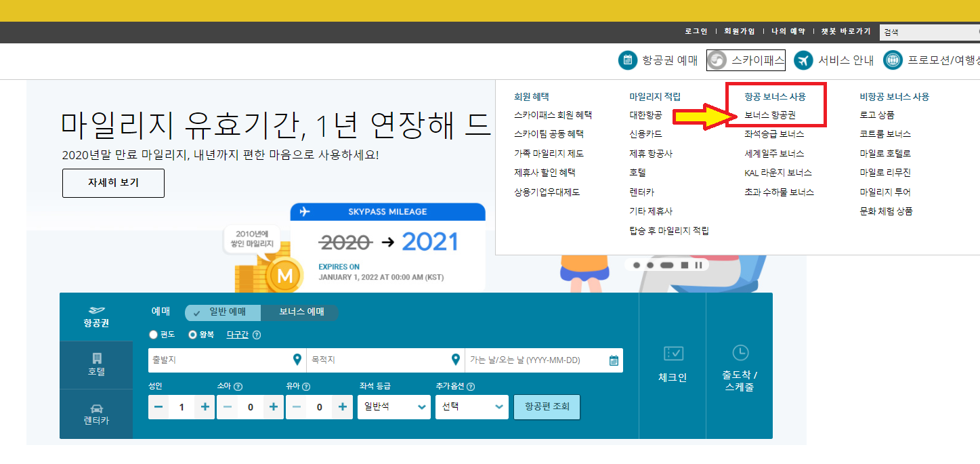This screenshot has height=464, width=980.
Task: Select the 왕복 radio button
Action: coord(192,335)
